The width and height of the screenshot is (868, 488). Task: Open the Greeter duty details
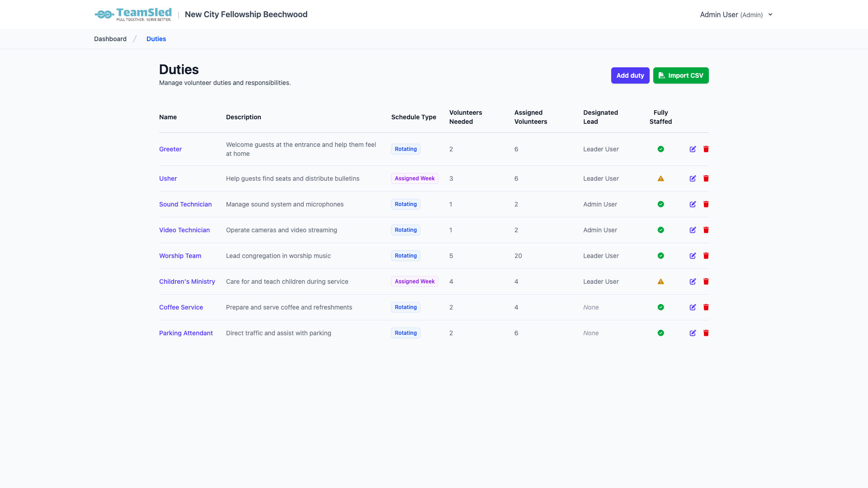[170, 149]
